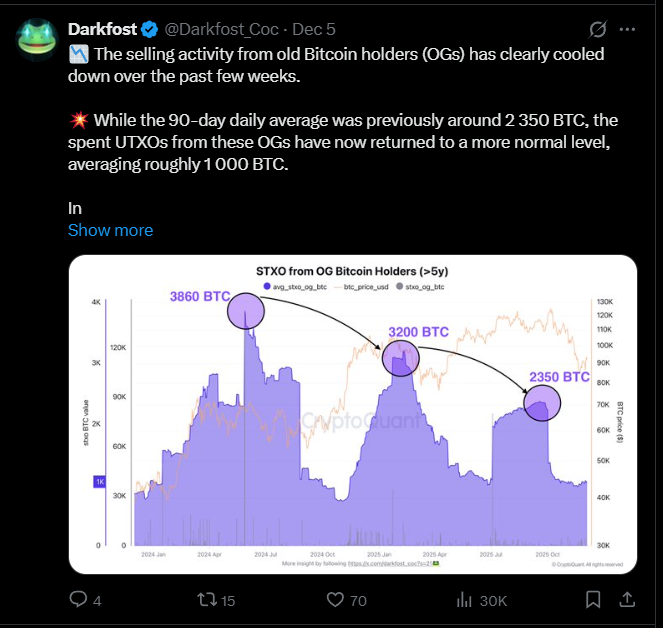Open the Grok actions icon

tap(598, 28)
